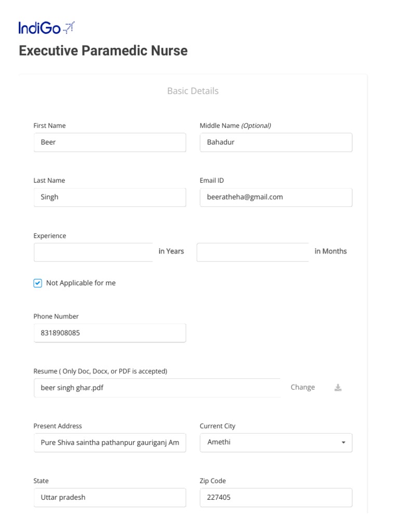Click the Present Address field
The image size is (399, 532).
pos(110,443)
